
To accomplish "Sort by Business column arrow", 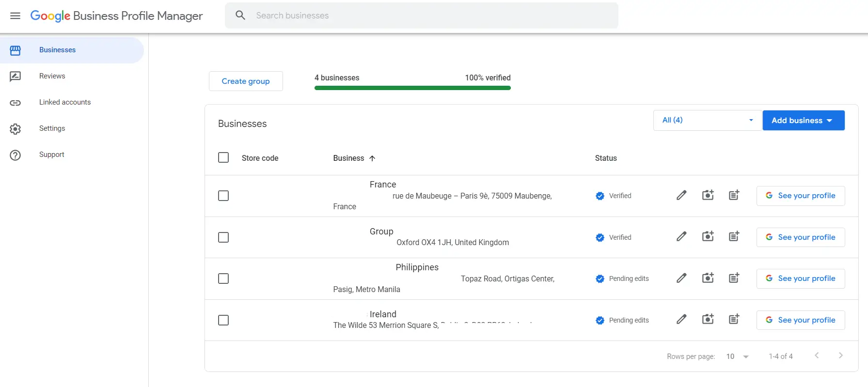I will (x=372, y=158).
